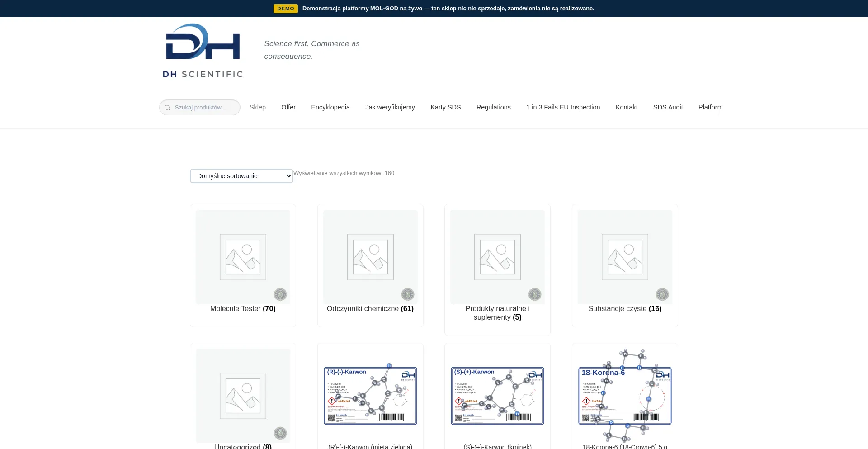The width and height of the screenshot is (868, 449).
Task: Open SDS Audit page
Action: pos(668,107)
